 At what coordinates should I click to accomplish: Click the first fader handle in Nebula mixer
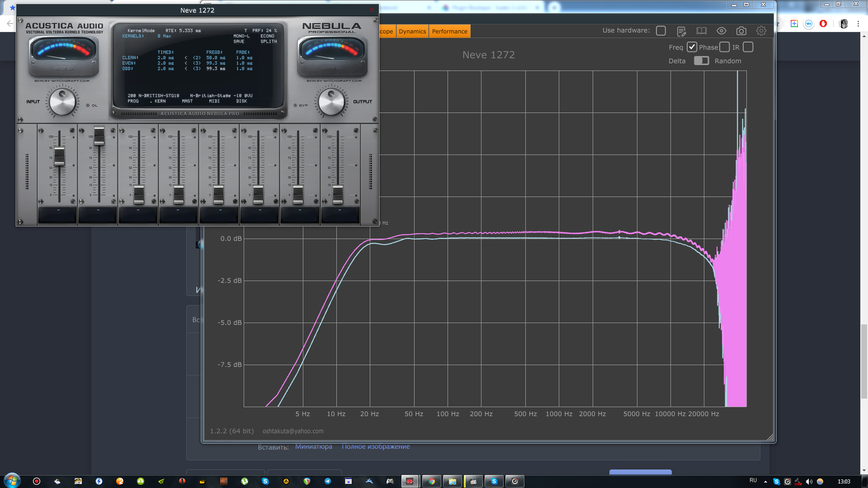click(59, 156)
